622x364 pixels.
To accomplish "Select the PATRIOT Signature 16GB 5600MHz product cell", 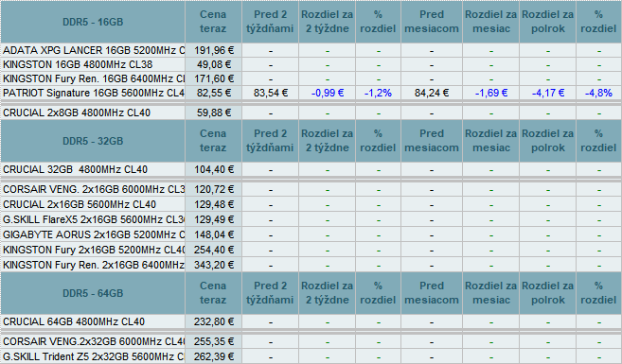I will (93, 93).
